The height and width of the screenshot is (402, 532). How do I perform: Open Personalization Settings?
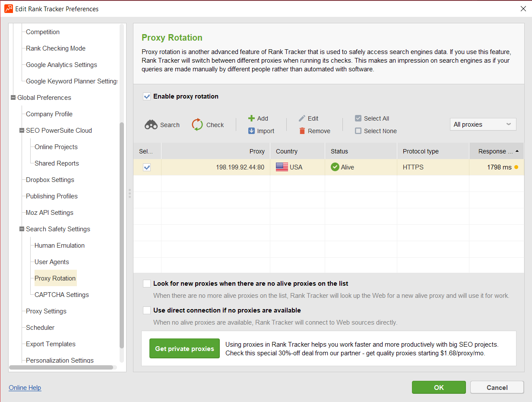click(x=60, y=361)
